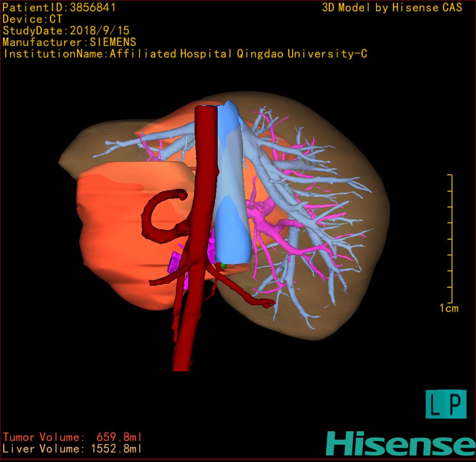Click the LP orientation indicator cube
The image size is (476, 462).
pos(446,404)
